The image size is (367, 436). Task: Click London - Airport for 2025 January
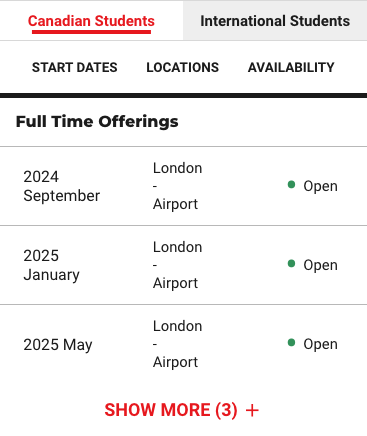pos(177,265)
